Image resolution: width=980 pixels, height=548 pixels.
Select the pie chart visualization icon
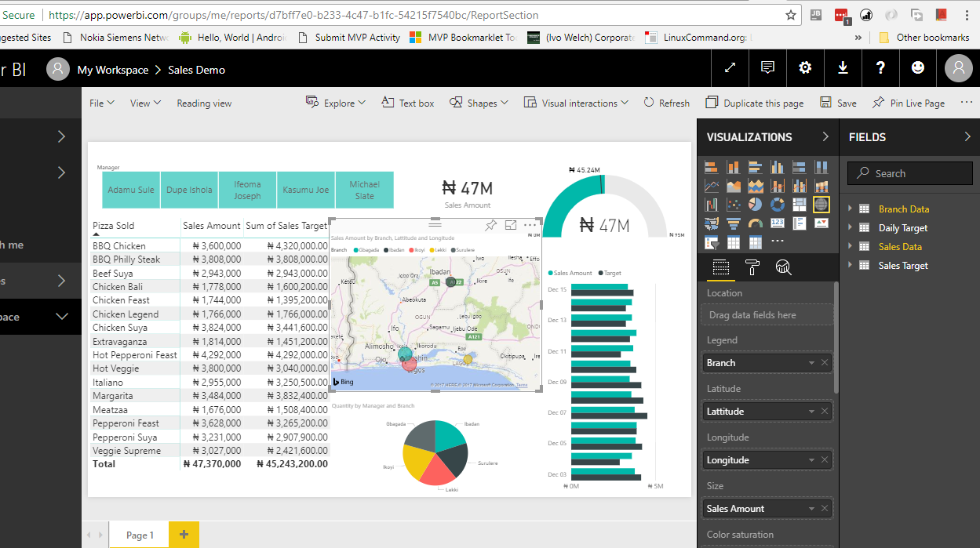click(755, 204)
